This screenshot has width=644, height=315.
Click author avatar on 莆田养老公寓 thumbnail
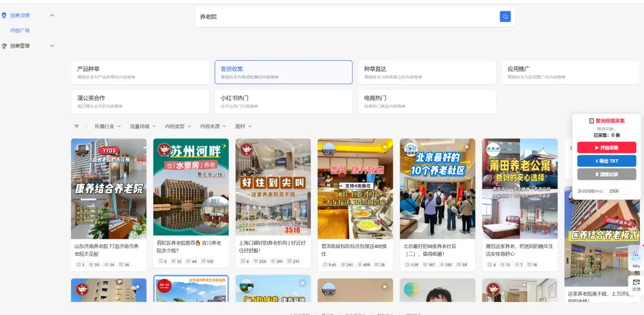tap(493, 149)
